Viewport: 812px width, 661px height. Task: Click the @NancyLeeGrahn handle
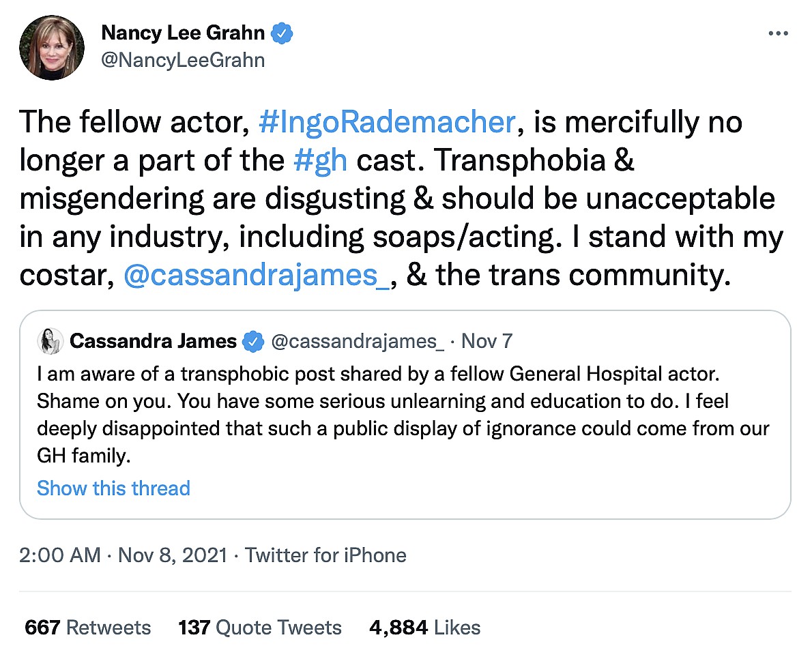coord(183,60)
